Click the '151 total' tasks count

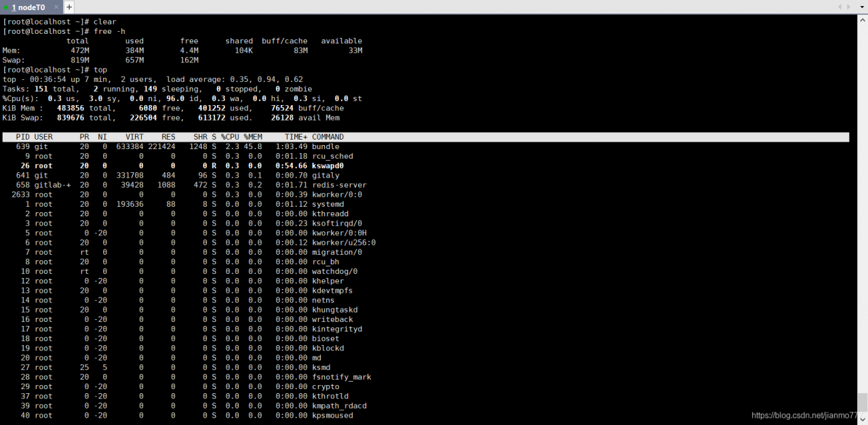pos(55,89)
